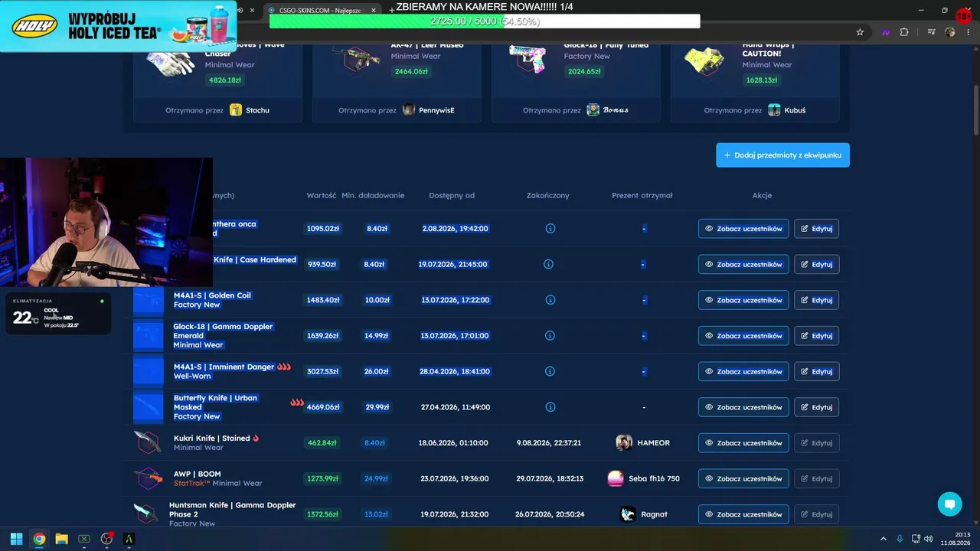Click the 4826.18zł price tag

[x=225, y=80]
